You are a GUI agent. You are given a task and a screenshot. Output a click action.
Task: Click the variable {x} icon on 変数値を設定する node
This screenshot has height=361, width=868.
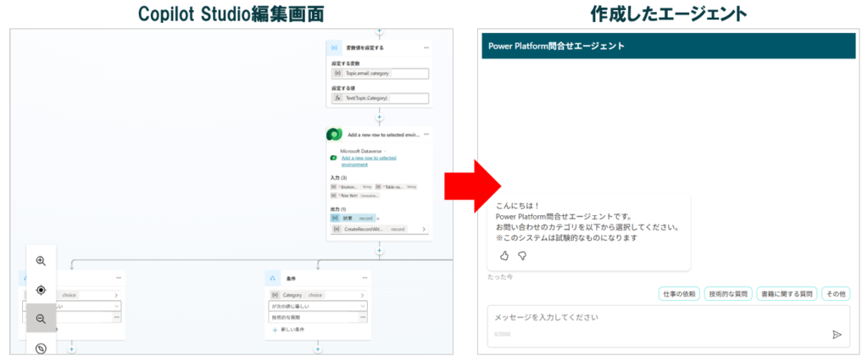[x=334, y=47]
